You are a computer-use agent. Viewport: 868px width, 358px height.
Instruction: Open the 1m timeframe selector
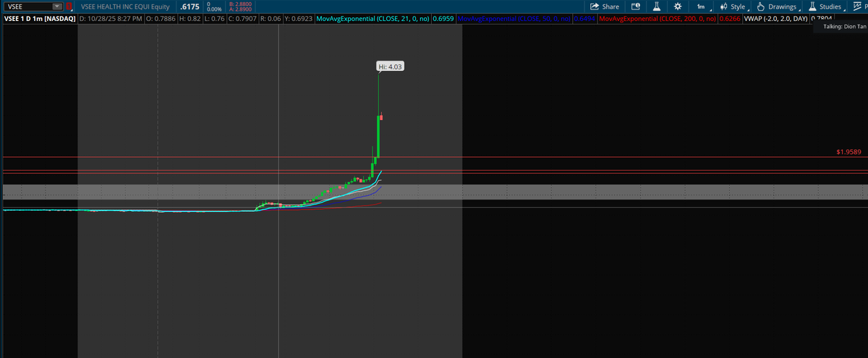click(701, 7)
